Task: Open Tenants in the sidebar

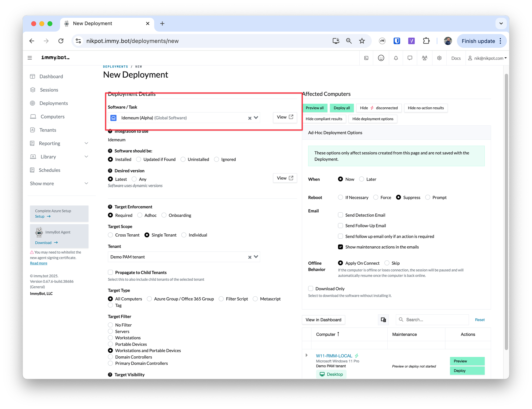Action: coord(48,130)
